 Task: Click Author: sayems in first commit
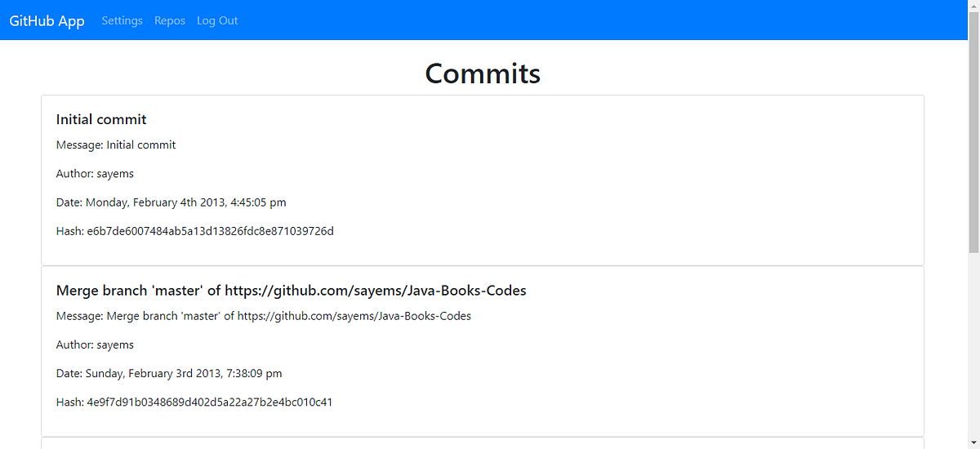pos(95,173)
